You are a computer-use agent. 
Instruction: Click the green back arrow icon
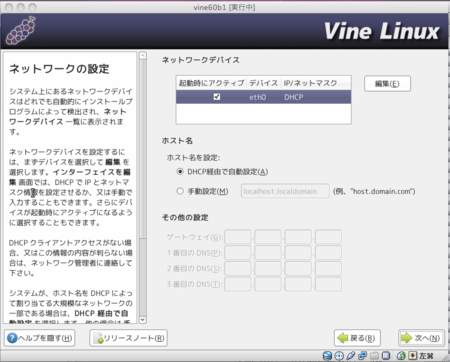point(343,338)
